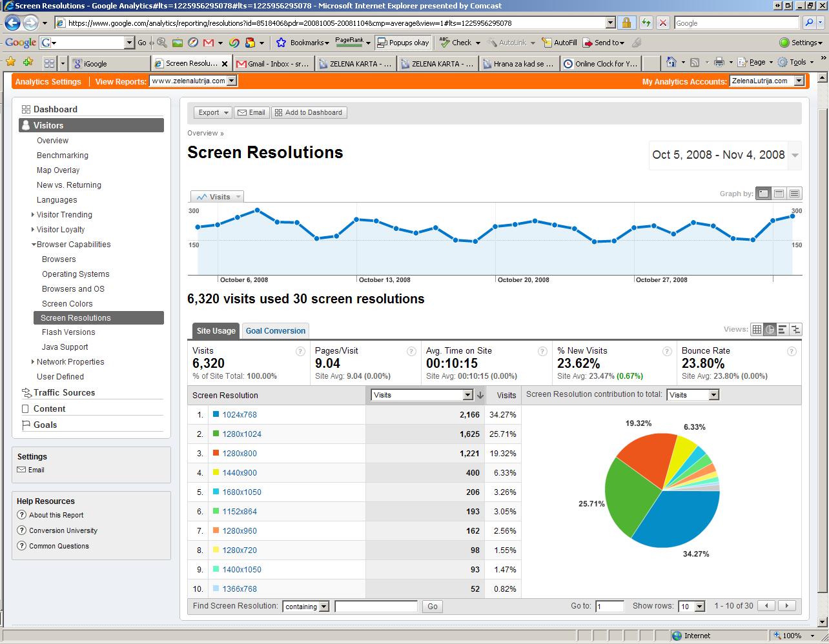829x644 pixels.
Task: Click the sort direction arrow beside Visits
Action: click(x=480, y=395)
